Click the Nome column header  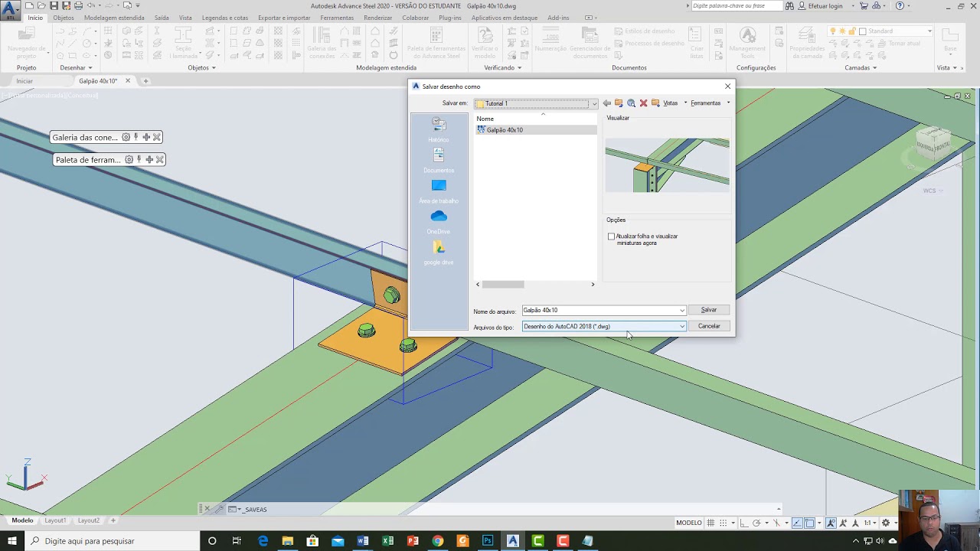click(485, 119)
